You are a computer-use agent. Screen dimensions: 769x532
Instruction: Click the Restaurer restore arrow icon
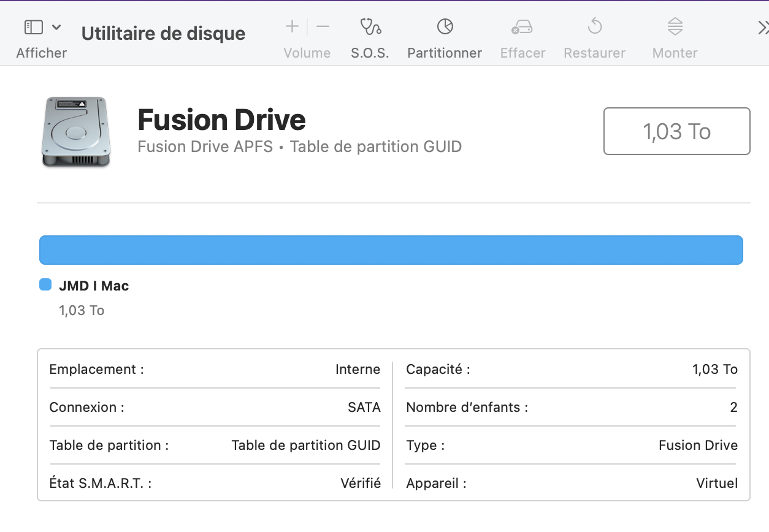pos(594,26)
